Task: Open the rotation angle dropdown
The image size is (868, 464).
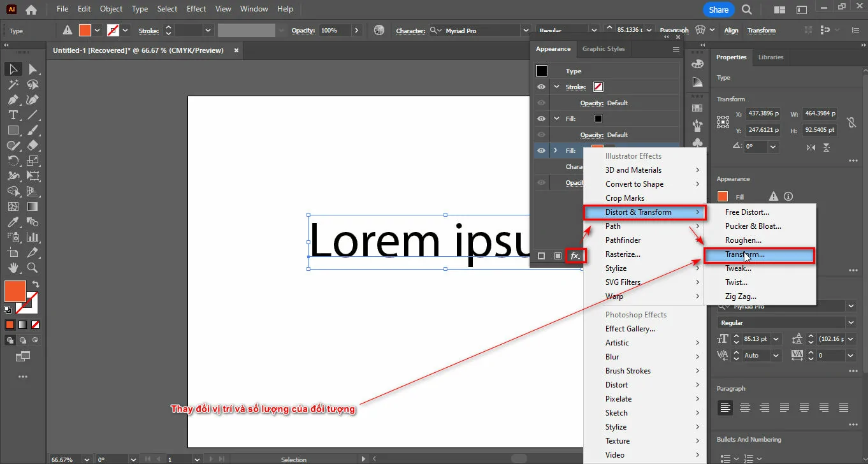Action: [773, 147]
